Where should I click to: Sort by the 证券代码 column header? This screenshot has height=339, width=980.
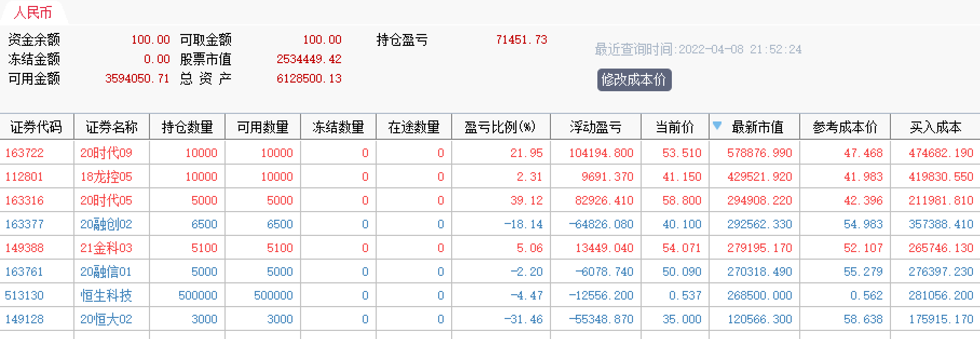36,127
